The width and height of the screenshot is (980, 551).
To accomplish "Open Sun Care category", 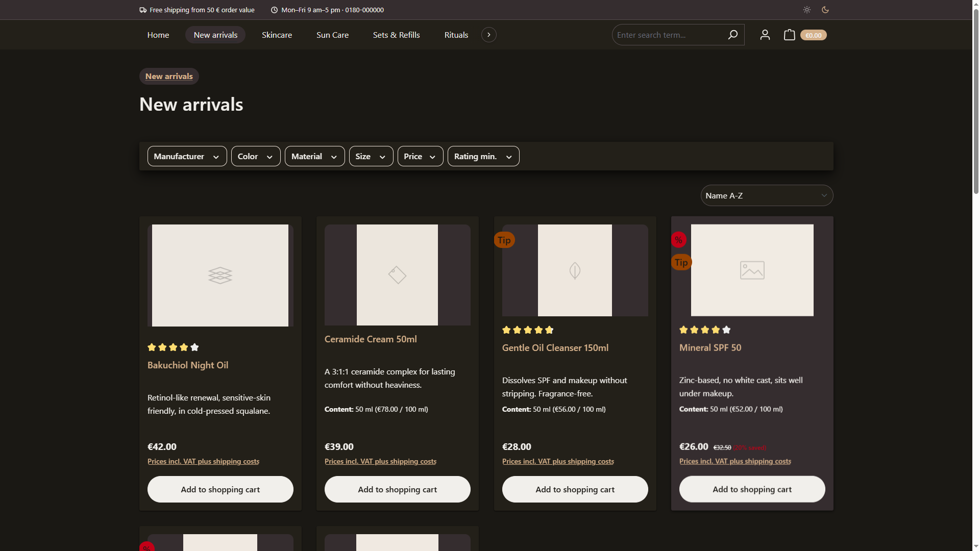I will [x=332, y=35].
